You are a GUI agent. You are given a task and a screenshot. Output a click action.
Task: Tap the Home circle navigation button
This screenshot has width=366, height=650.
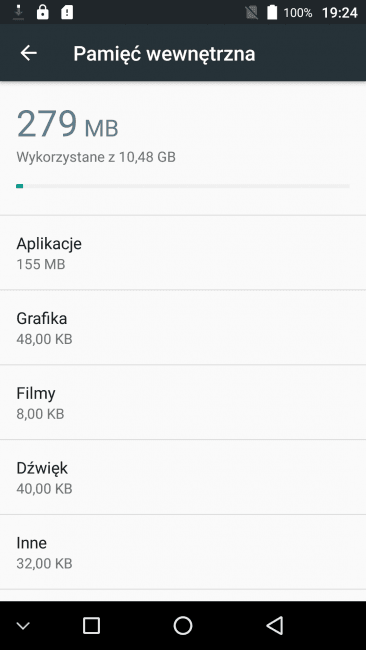[x=183, y=625]
